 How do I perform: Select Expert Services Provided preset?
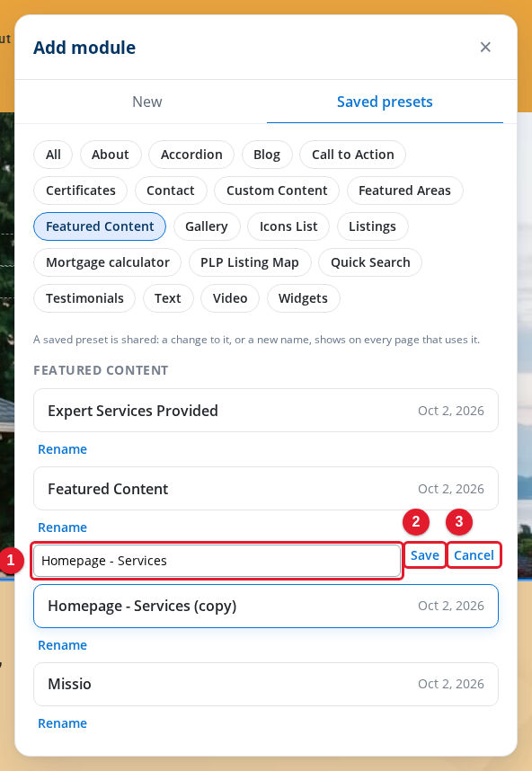coord(266,411)
